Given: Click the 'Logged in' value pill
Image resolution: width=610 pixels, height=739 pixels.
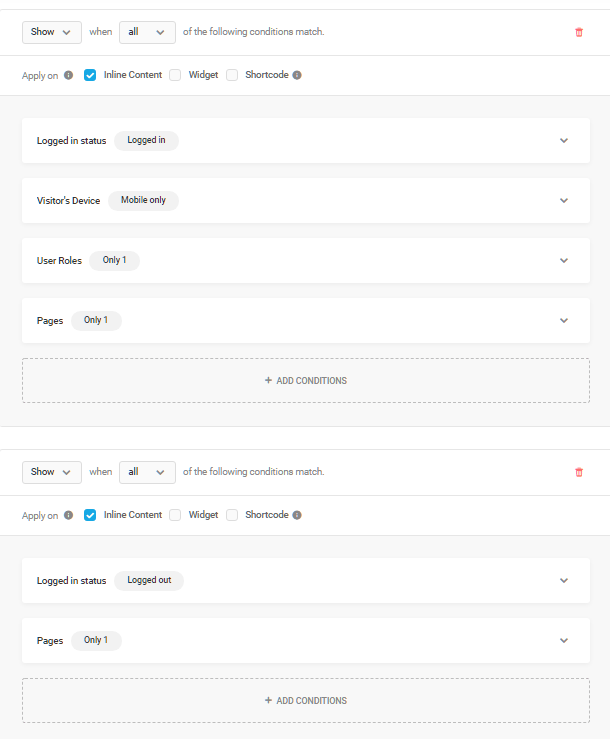Looking at the screenshot, I should tap(146, 140).
